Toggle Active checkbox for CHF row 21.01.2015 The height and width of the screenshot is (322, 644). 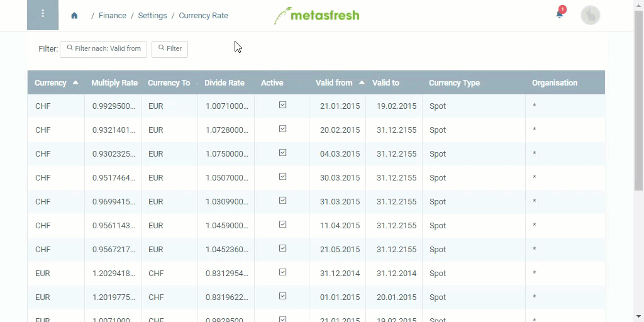click(x=282, y=105)
